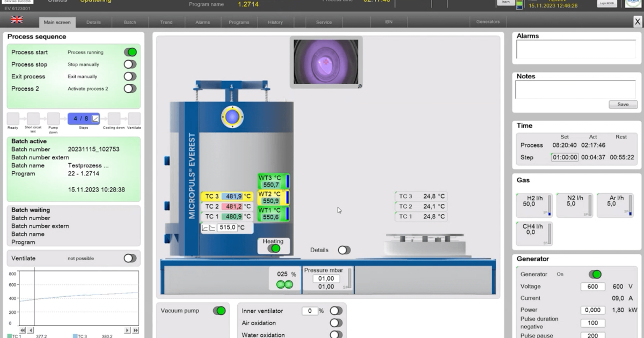Switch to the Batch tab
The height and width of the screenshot is (338, 644).
point(130,22)
